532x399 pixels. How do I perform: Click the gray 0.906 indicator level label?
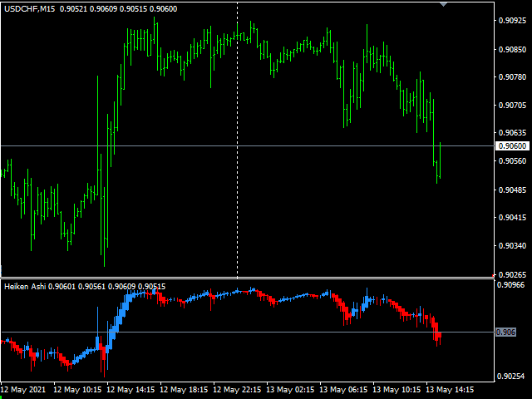tap(505, 332)
